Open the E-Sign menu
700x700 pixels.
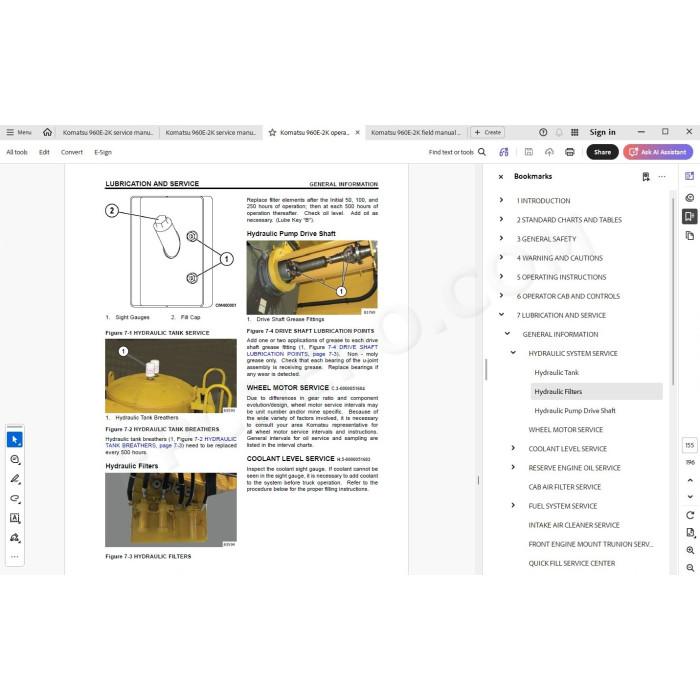pyautogui.click(x=103, y=152)
